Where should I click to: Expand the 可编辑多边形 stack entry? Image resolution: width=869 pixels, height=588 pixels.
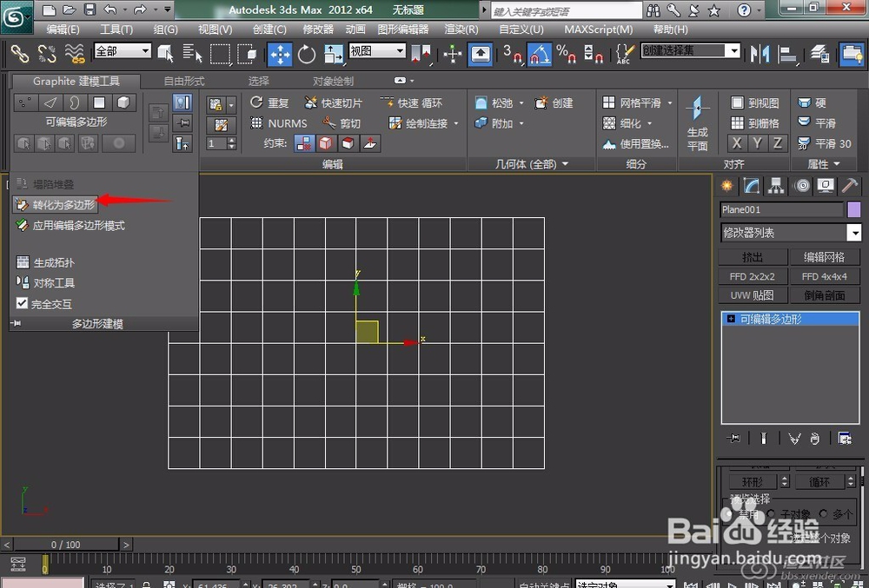tap(731, 319)
